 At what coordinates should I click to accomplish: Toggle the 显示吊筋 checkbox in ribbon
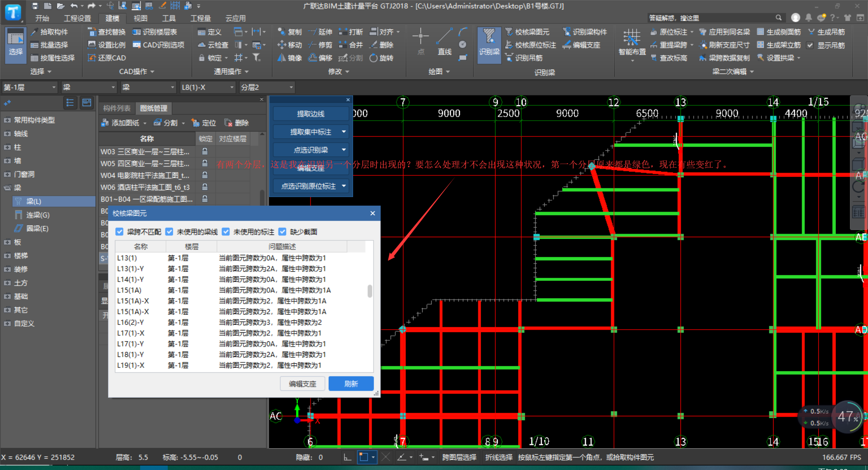point(810,45)
